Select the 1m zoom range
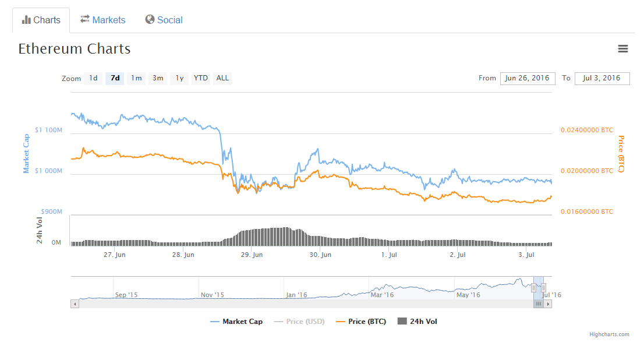Screen dimensions: 644x342 (x=136, y=78)
